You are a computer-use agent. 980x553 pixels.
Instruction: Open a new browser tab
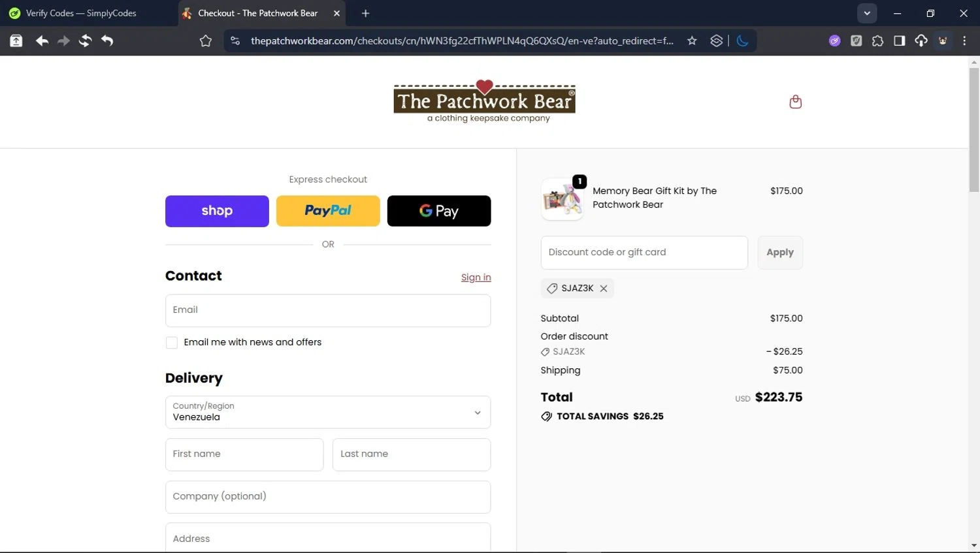(x=366, y=13)
